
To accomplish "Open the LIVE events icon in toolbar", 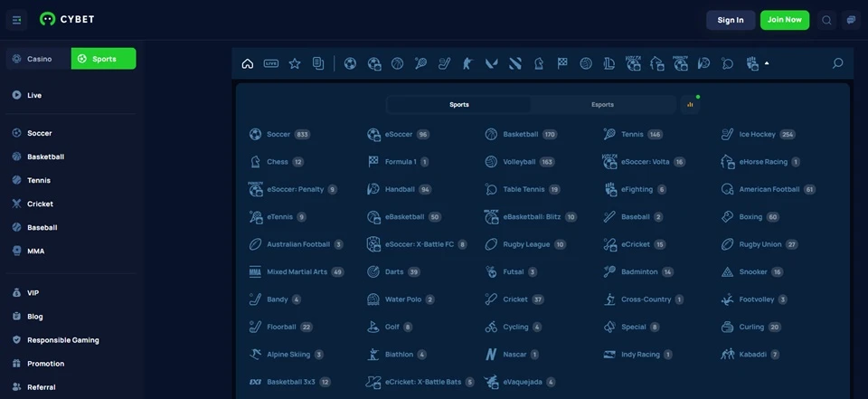I will pyautogui.click(x=271, y=63).
